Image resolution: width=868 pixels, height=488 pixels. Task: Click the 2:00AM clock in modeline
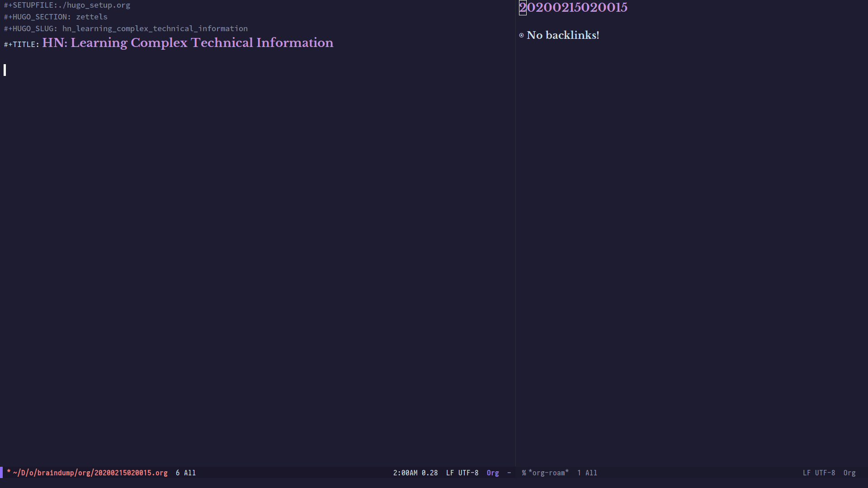[x=405, y=473]
